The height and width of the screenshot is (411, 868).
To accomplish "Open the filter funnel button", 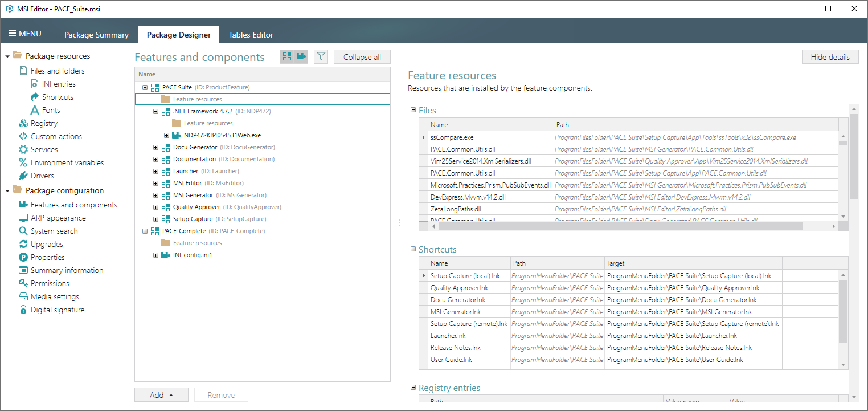I will 321,56.
